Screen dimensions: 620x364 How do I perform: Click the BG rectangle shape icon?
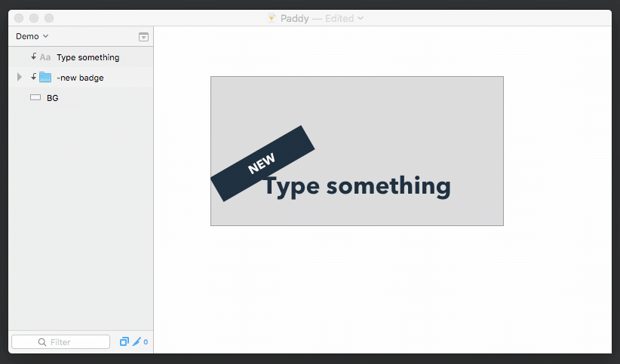[35, 97]
